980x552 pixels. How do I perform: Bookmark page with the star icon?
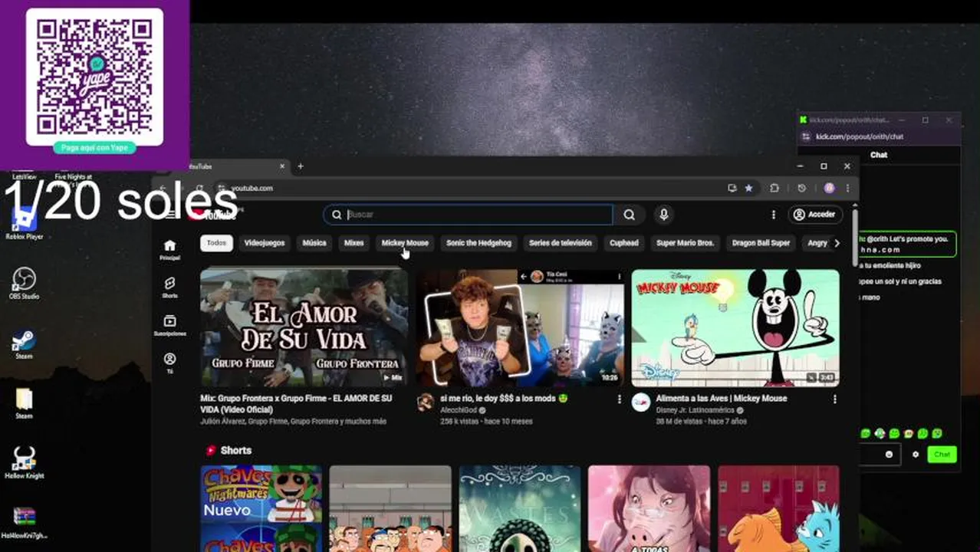tap(748, 188)
